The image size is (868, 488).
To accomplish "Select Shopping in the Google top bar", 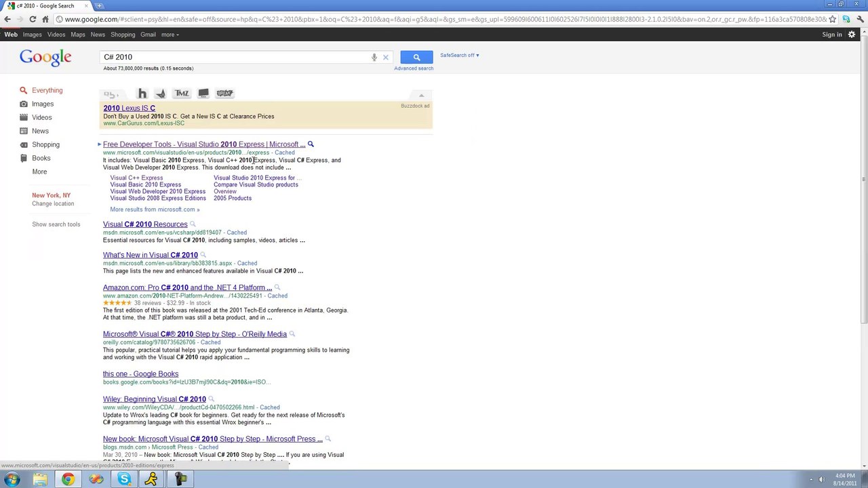I will pos(123,35).
